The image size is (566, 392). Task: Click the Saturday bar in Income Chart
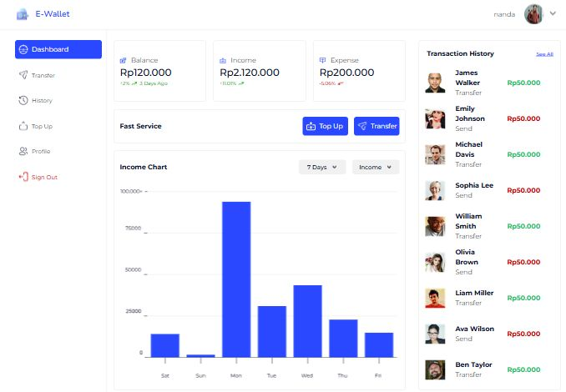165,345
